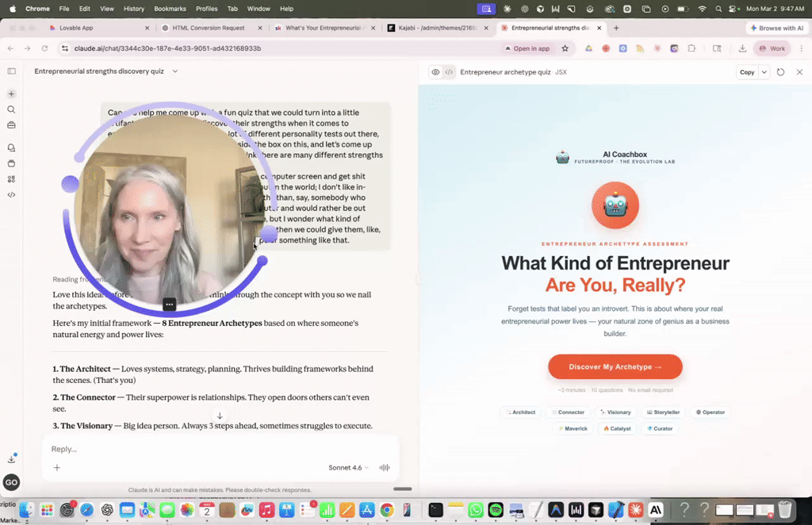The height and width of the screenshot is (525, 812).
Task: Collapse the sidebar using the panel icon
Action: (11, 71)
